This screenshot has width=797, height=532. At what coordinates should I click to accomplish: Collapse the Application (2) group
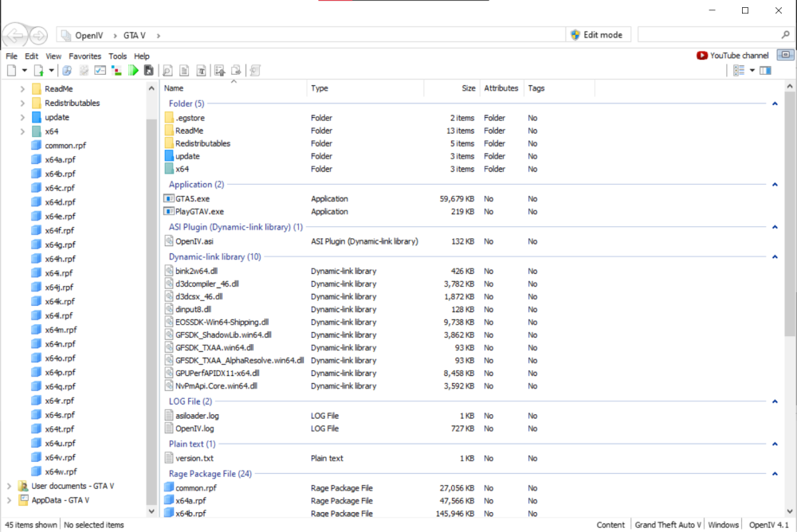pos(775,185)
